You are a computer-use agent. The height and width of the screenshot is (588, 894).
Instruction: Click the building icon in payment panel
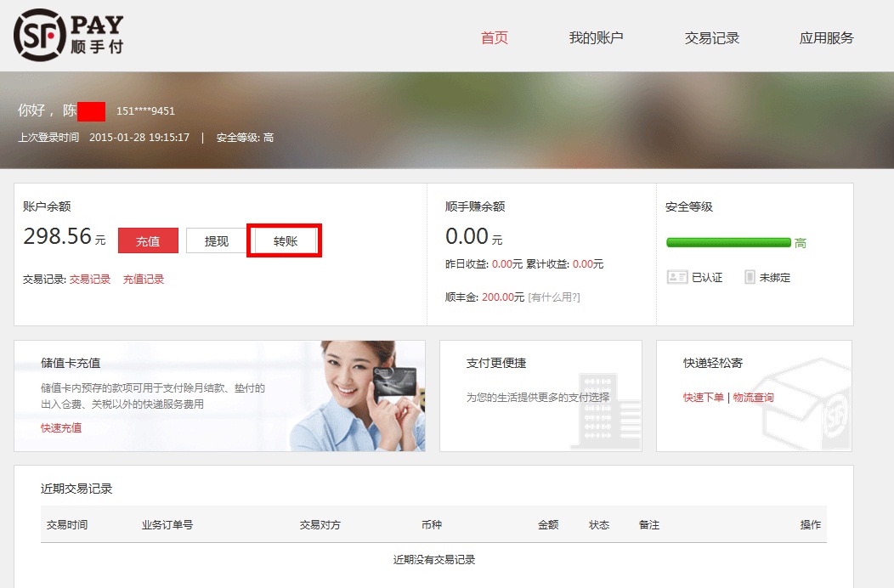coord(604,410)
